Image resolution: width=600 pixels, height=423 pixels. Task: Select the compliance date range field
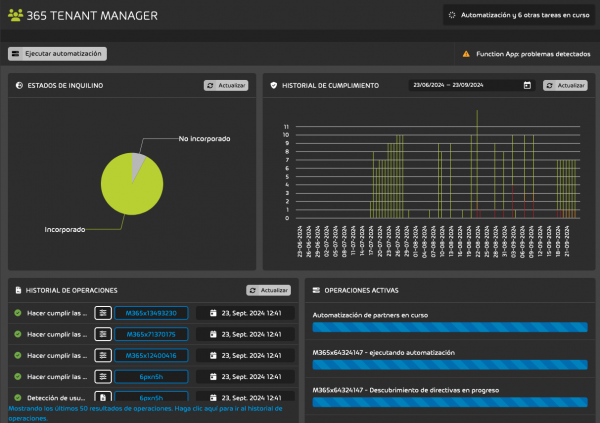[473, 85]
